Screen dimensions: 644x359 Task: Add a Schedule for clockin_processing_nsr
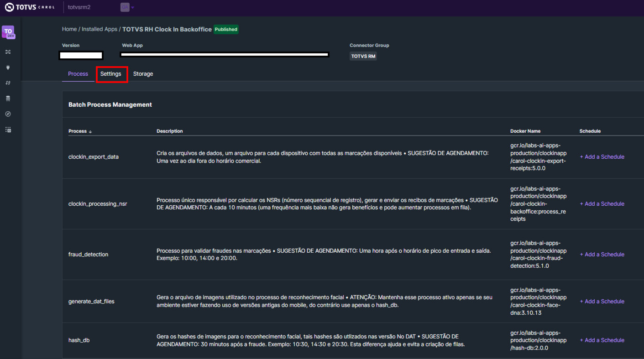602,204
